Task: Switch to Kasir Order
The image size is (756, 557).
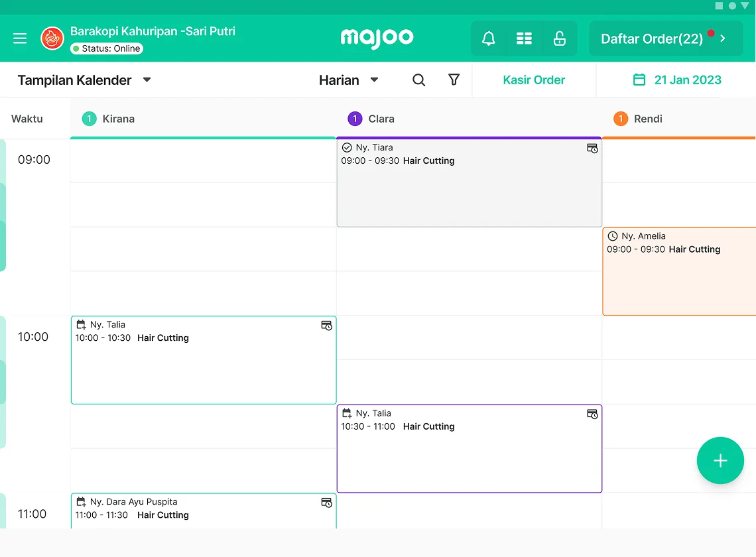Action: click(x=534, y=80)
